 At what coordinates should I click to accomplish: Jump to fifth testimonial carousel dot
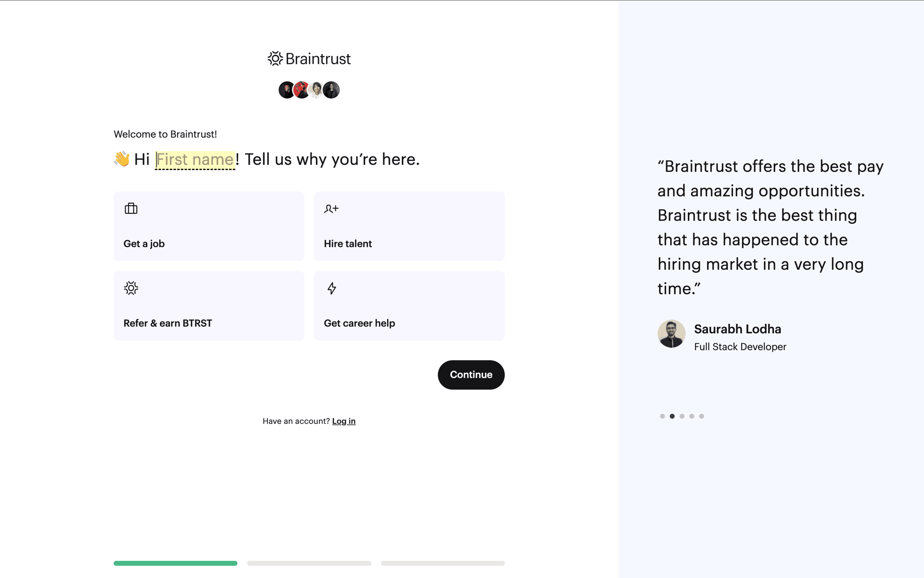pyautogui.click(x=702, y=416)
